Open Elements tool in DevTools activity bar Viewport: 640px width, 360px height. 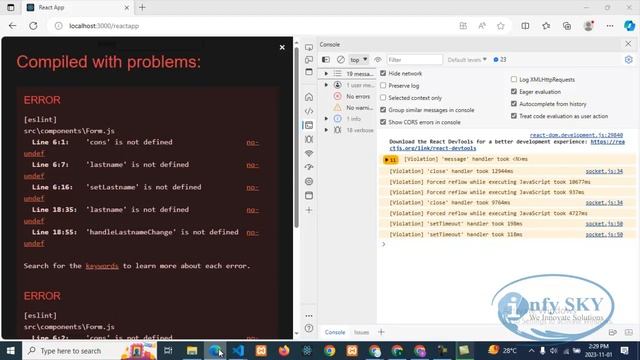[309, 111]
